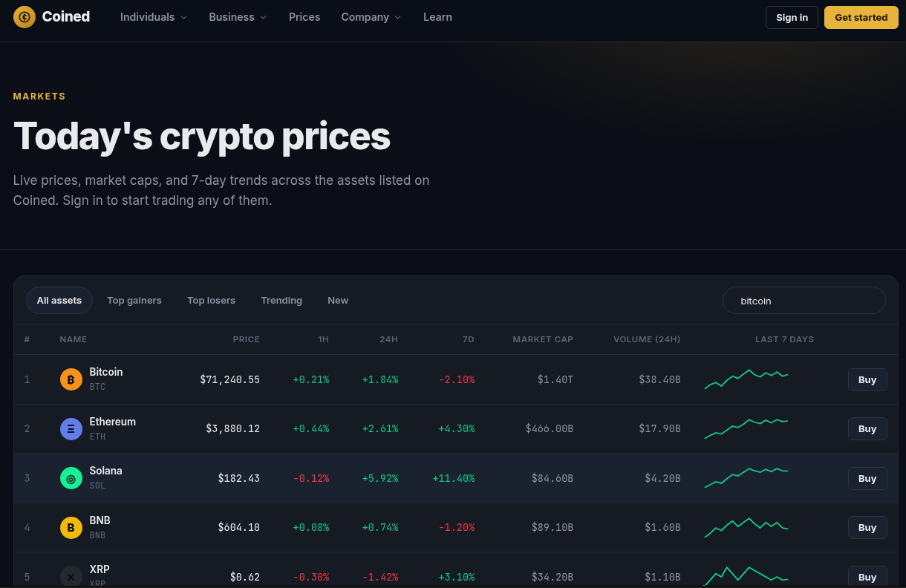The image size is (906, 588).
Task: Click the green Solana coin icon
Action: click(x=71, y=478)
